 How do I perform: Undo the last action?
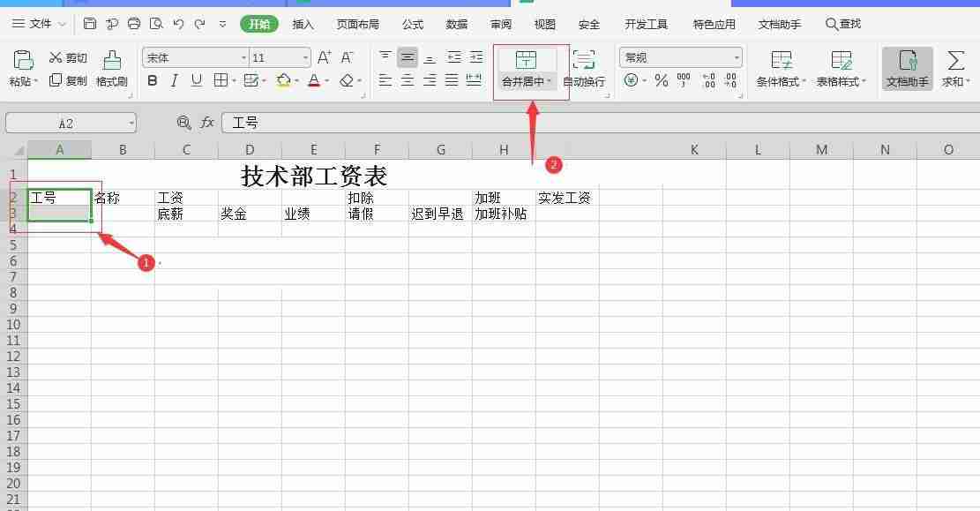tap(179, 24)
